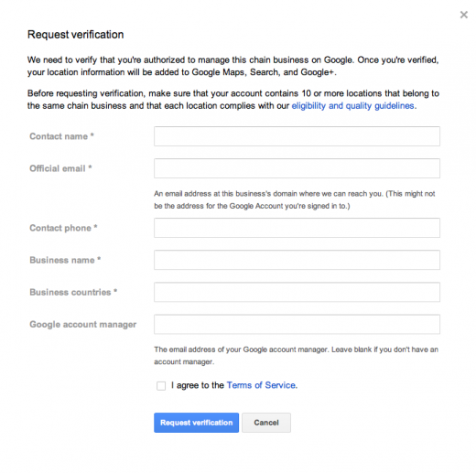Open the Terms of Service link
Image resolution: width=476 pixels, height=473 pixels.
tap(261, 385)
